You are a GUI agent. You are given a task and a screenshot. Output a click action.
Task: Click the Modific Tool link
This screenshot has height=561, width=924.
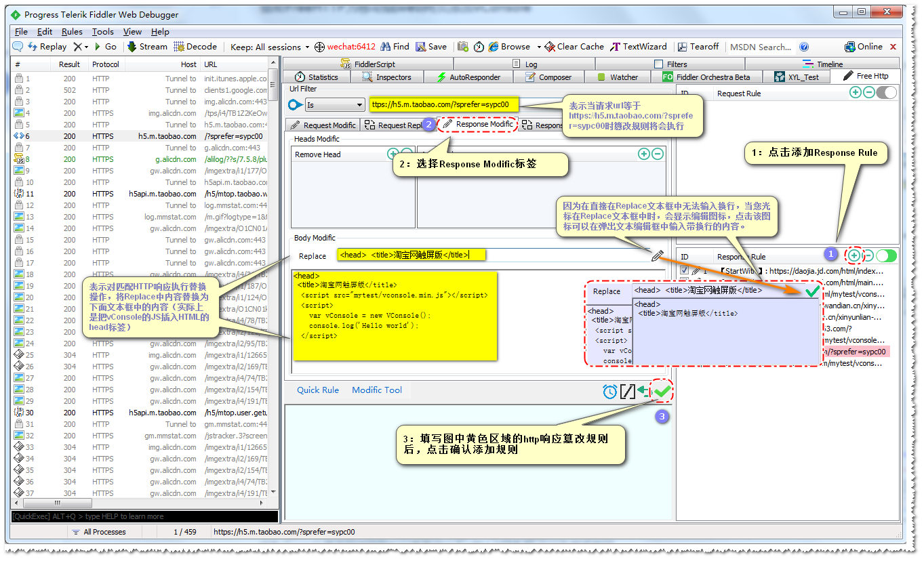(x=377, y=390)
